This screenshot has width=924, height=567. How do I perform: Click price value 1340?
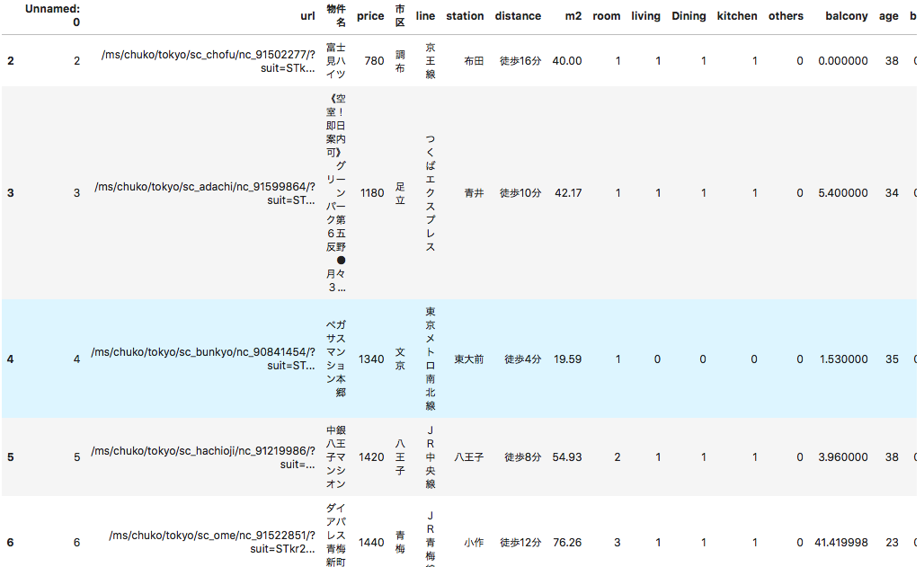tap(371, 359)
